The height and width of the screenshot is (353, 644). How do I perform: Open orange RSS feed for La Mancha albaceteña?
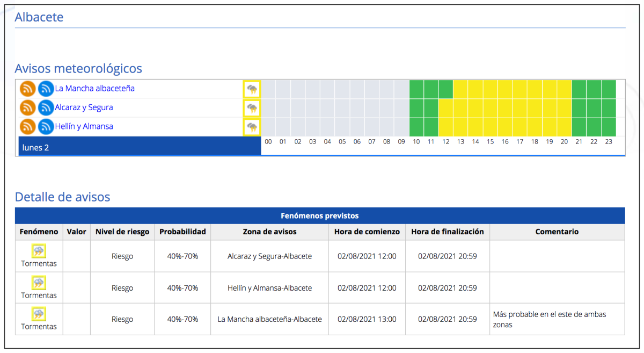tap(28, 89)
